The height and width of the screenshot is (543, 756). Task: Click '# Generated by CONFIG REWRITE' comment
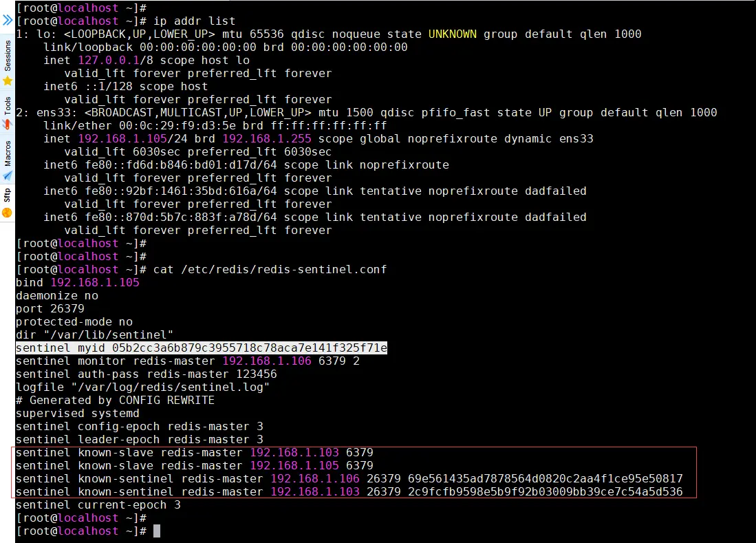tap(116, 401)
